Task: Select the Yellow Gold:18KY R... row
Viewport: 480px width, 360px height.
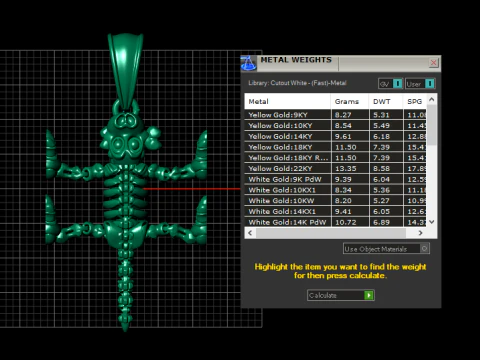Action: point(335,158)
